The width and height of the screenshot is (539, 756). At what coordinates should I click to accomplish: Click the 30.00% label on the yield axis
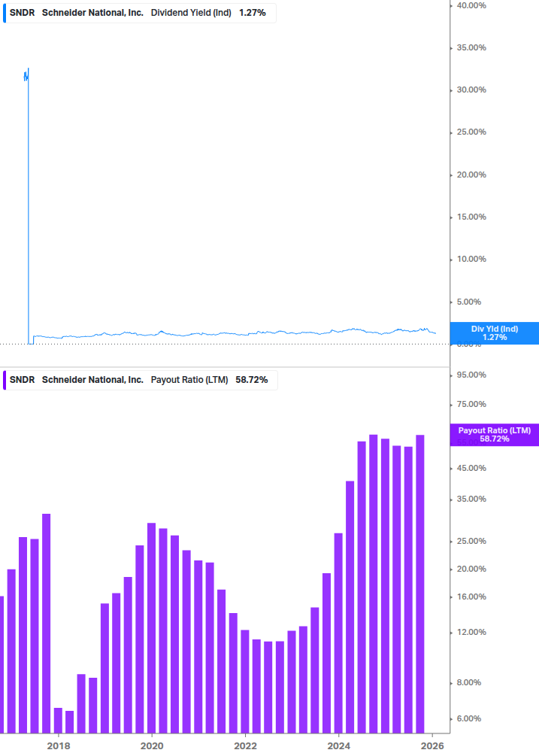click(x=471, y=90)
